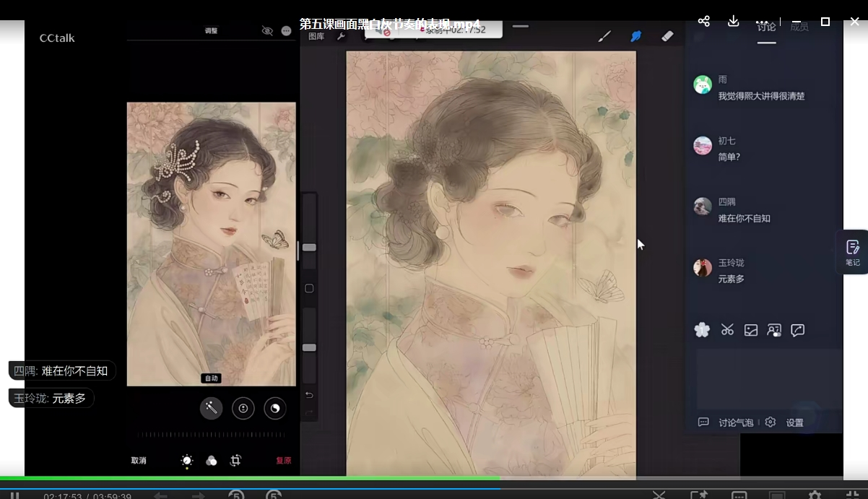
Task: Select the three-circle filters icon
Action: pyautogui.click(x=212, y=461)
